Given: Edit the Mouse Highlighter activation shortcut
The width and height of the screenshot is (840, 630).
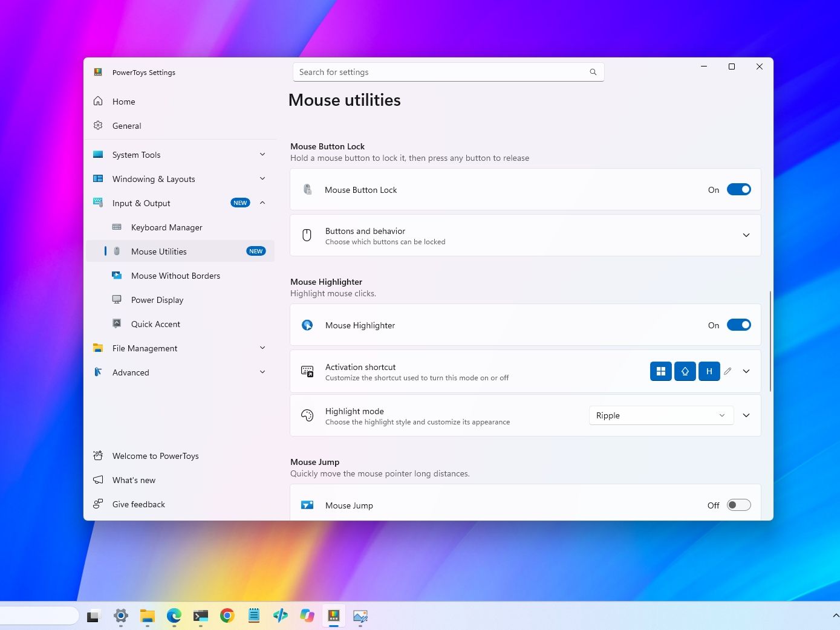Looking at the screenshot, I should point(728,371).
